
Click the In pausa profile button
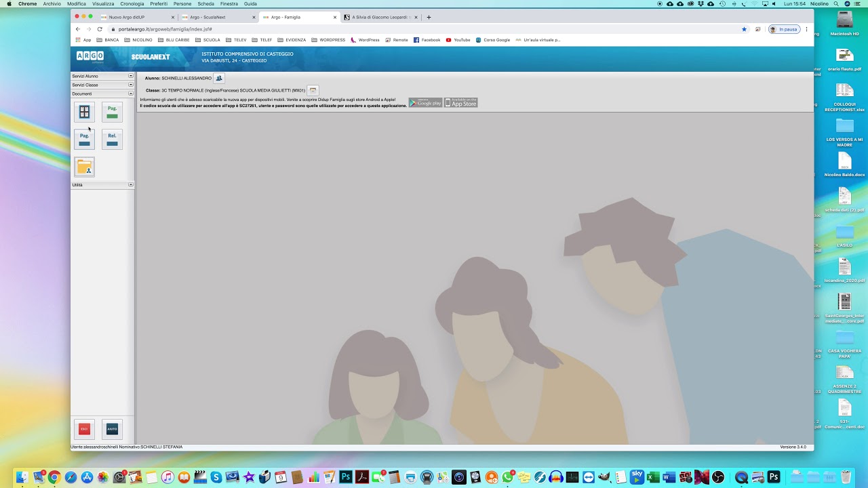coord(785,29)
